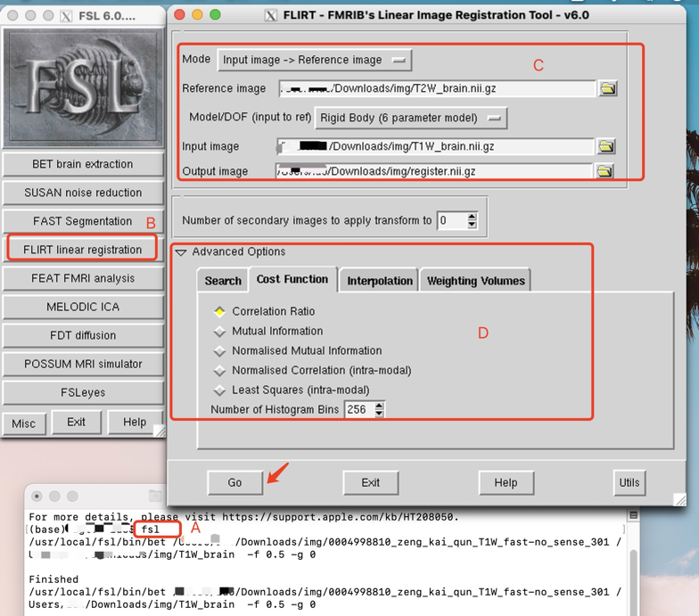Image resolution: width=699 pixels, height=616 pixels.
Task: Open the Misc menu in FSL window
Action: pyautogui.click(x=24, y=423)
